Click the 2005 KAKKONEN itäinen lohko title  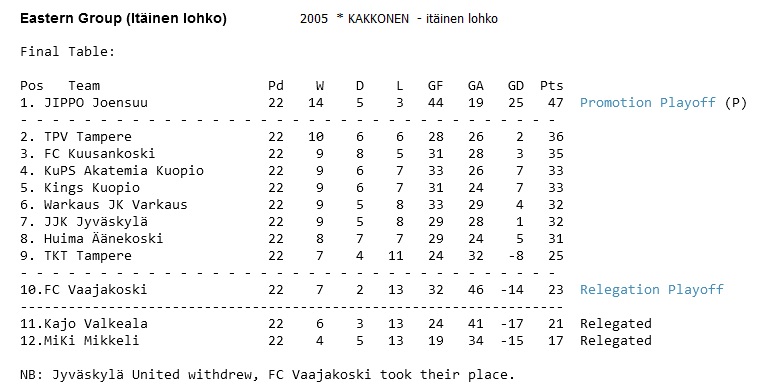(x=399, y=19)
